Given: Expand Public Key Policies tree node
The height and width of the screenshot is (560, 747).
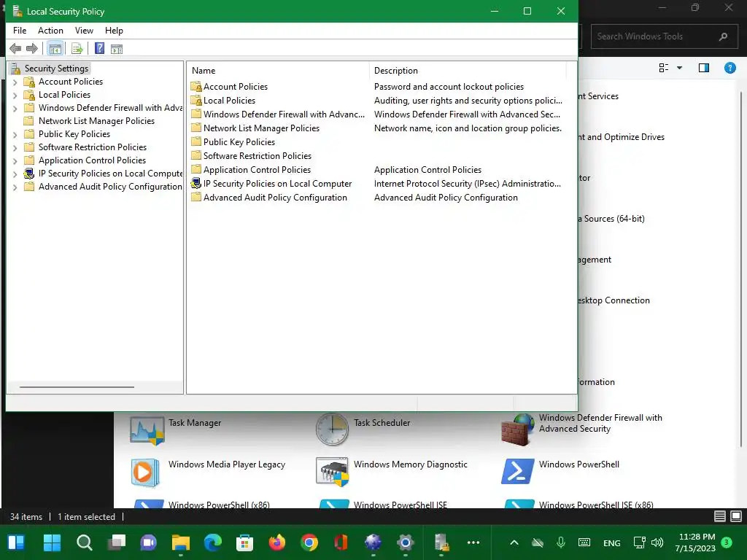Looking at the screenshot, I should [15, 135].
